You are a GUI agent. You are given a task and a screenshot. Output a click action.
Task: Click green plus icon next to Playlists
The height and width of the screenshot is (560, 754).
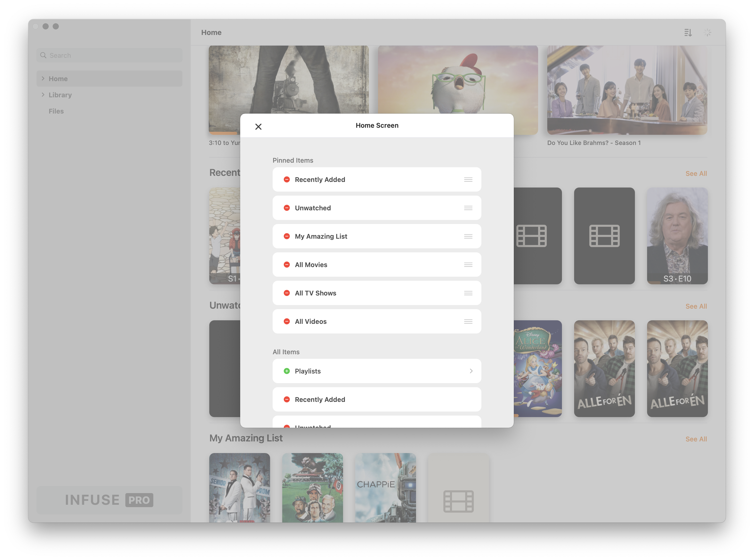pyautogui.click(x=287, y=371)
